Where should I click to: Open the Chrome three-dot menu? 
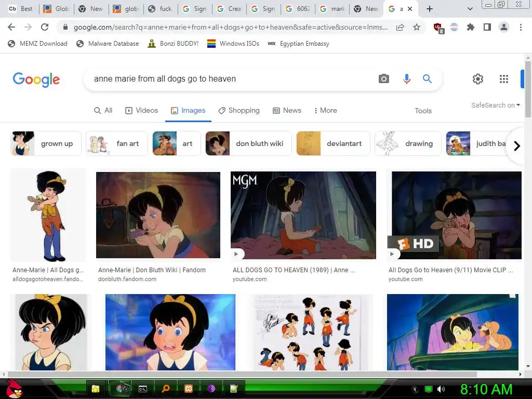[521, 27]
